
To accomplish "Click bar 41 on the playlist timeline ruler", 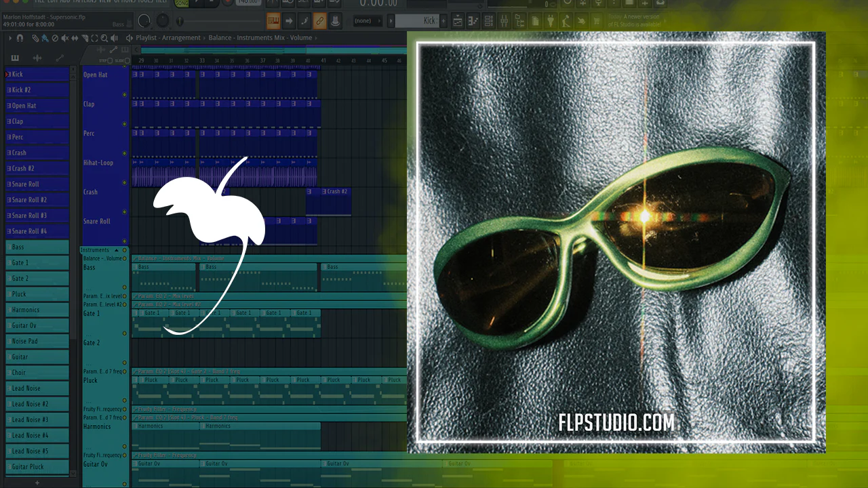I will click(323, 61).
